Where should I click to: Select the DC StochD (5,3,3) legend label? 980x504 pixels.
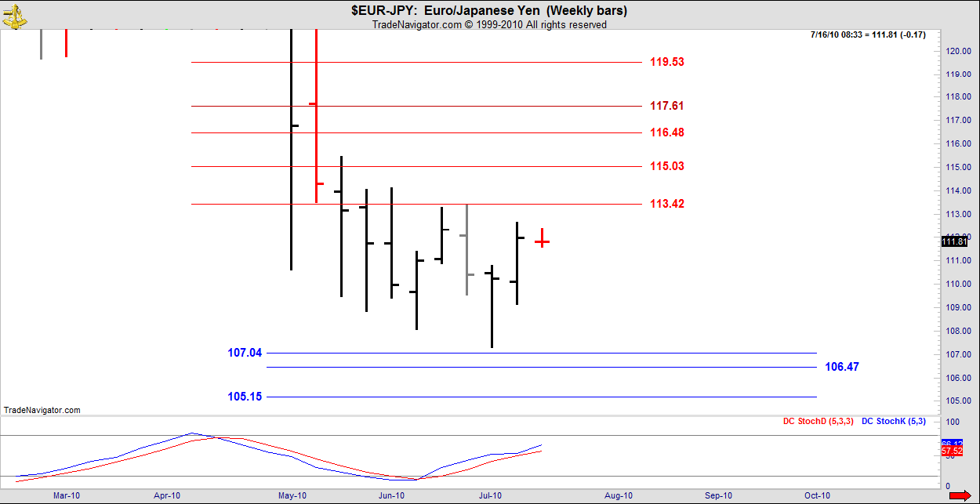point(816,422)
